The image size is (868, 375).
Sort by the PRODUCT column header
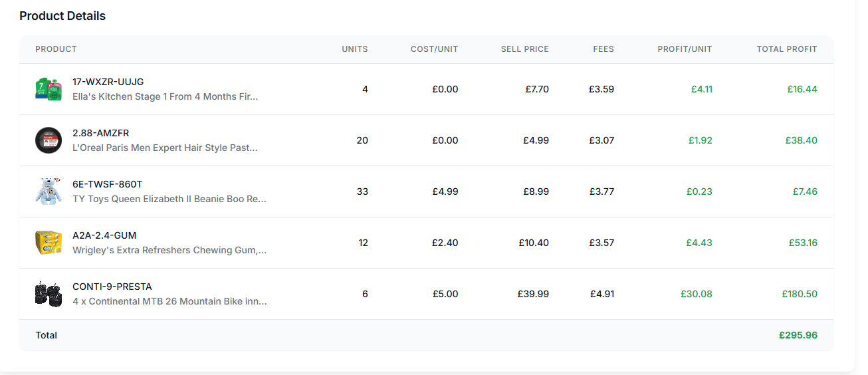point(56,49)
